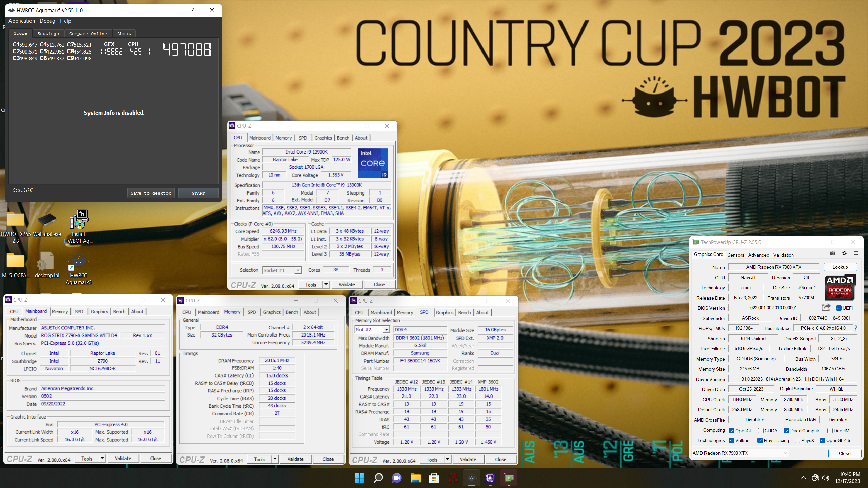Open the Sensors tab in GPU-Z
868x488 pixels.
[x=735, y=255]
